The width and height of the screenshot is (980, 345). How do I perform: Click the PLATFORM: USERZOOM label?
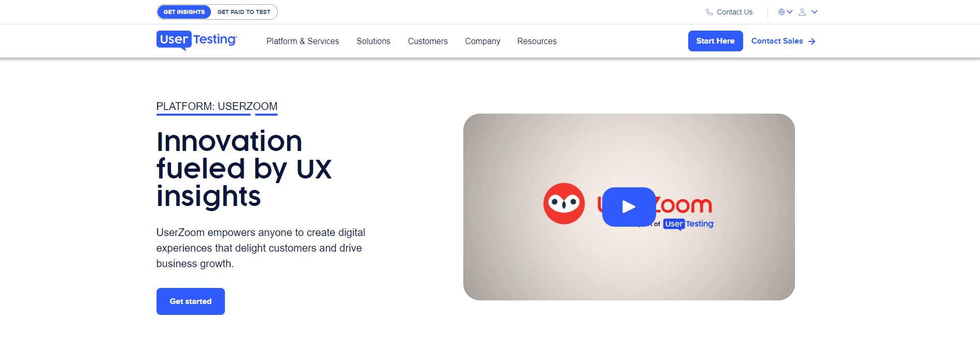(x=217, y=106)
